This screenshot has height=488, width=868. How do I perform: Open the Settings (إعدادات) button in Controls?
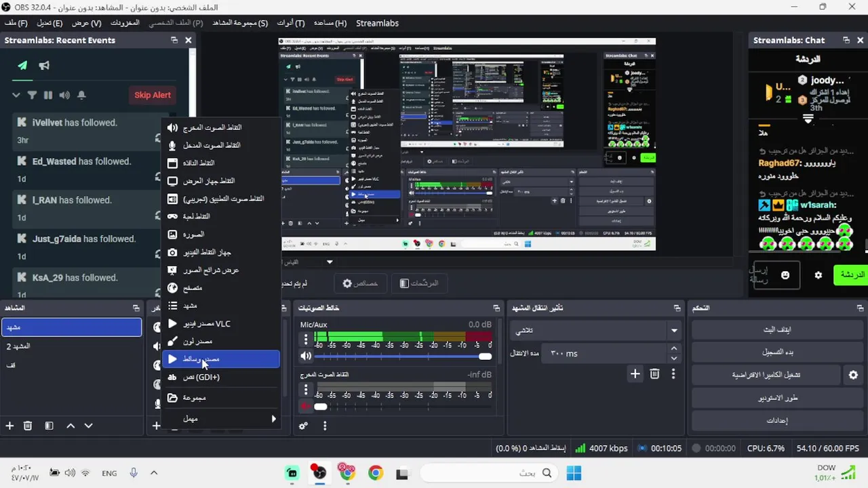777,420
